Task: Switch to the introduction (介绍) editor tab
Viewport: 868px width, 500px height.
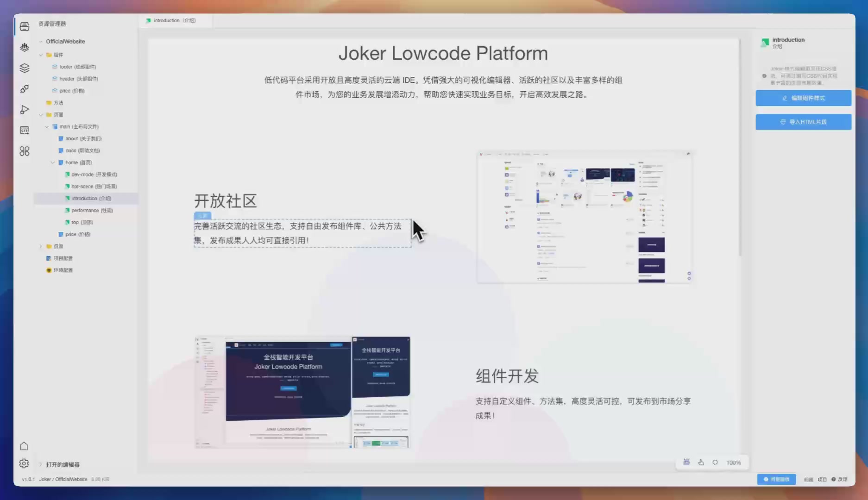Action: tap(175, 20)
